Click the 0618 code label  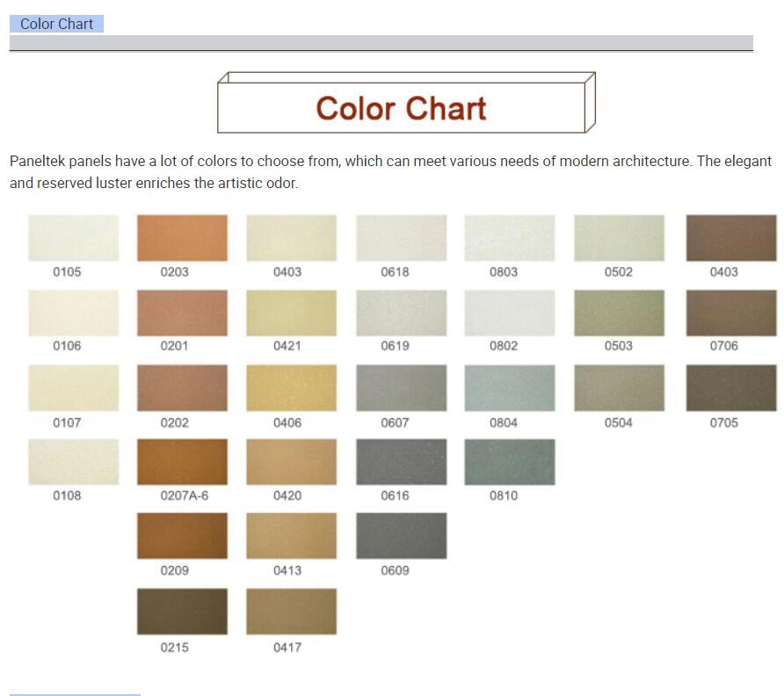395,272
